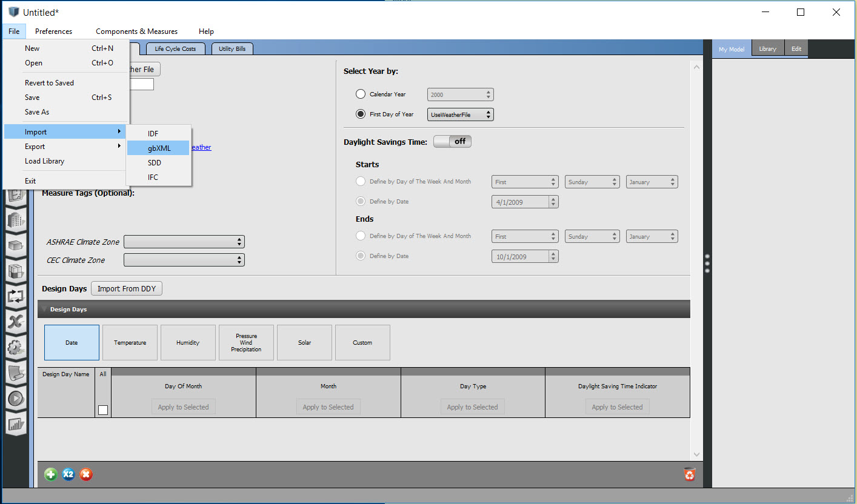The width and height of the screenshot is (857, 504).
Task: Open the Results Summary chart icon
Action: pos(16,423)
